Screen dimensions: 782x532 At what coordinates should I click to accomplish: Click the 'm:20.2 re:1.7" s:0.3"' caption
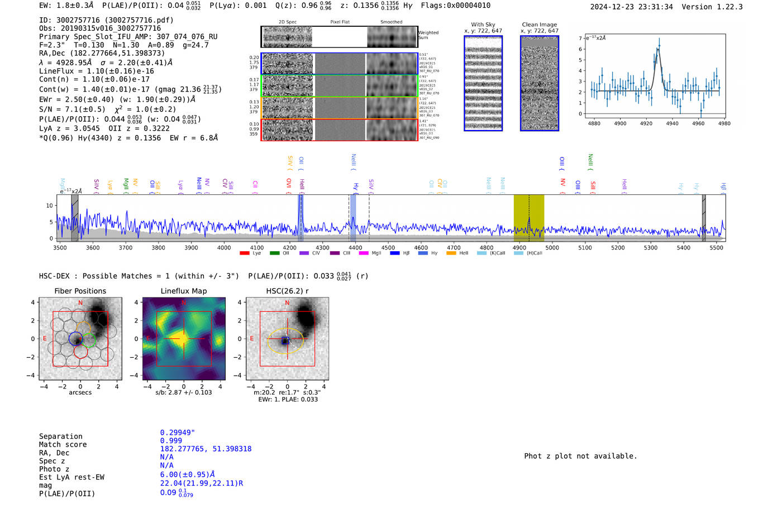tap(287, 392)
